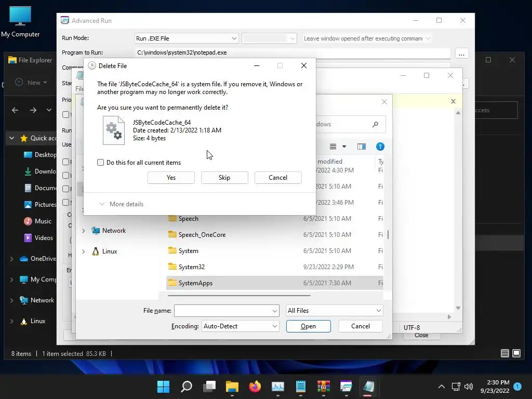Expand OneDrive in File Explorer sidebar
Screen dimensions: 532x399
point(12,259)
